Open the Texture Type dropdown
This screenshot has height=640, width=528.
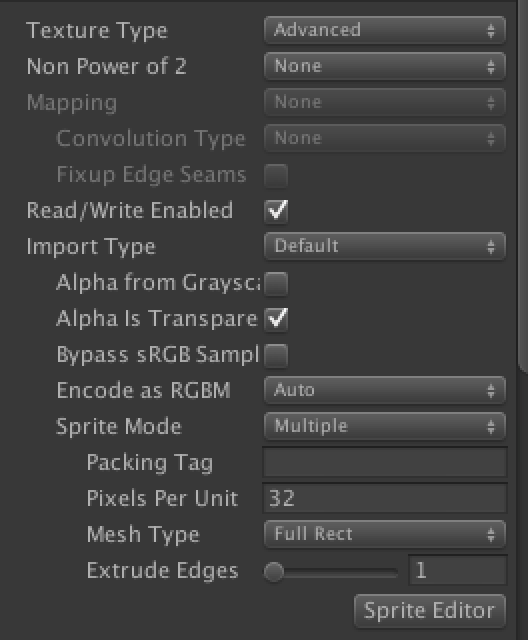(x=385, y=30)
